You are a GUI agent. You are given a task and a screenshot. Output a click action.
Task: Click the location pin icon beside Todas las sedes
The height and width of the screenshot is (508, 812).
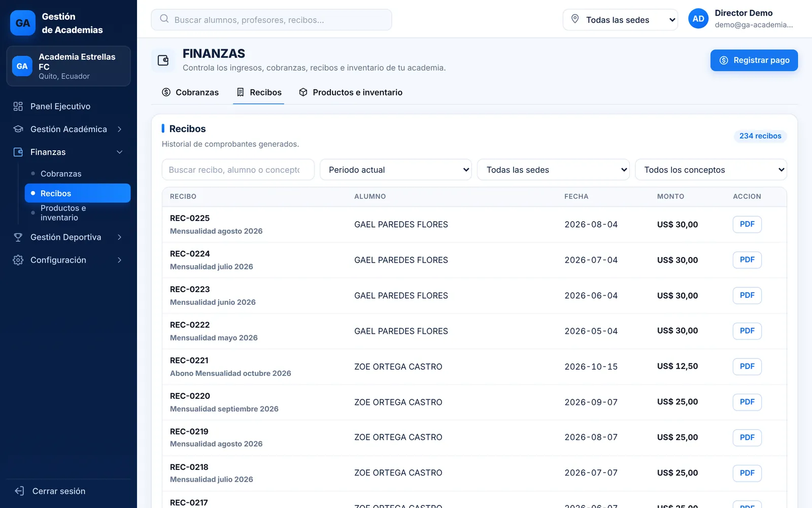(x=575, y=19)
